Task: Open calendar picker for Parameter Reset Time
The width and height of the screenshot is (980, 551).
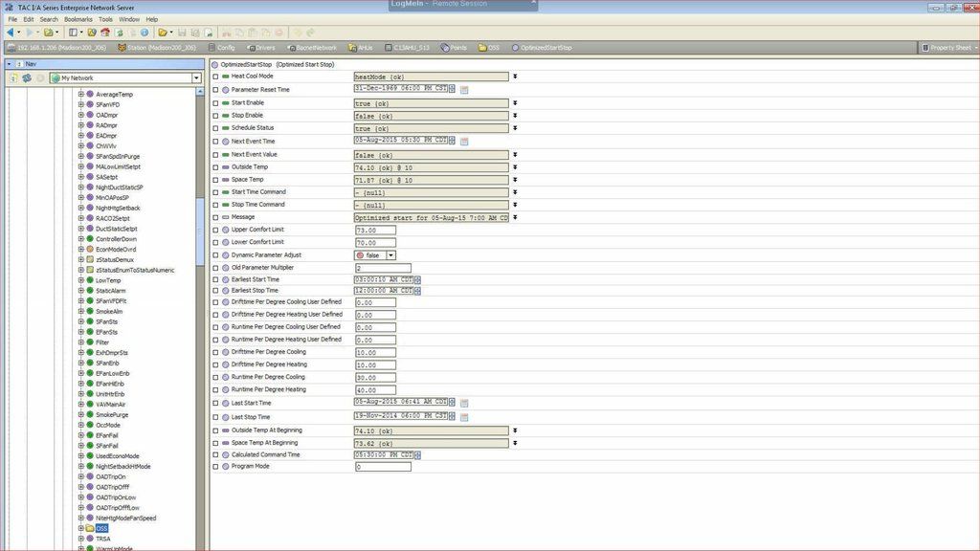Action: coord(464,90)
